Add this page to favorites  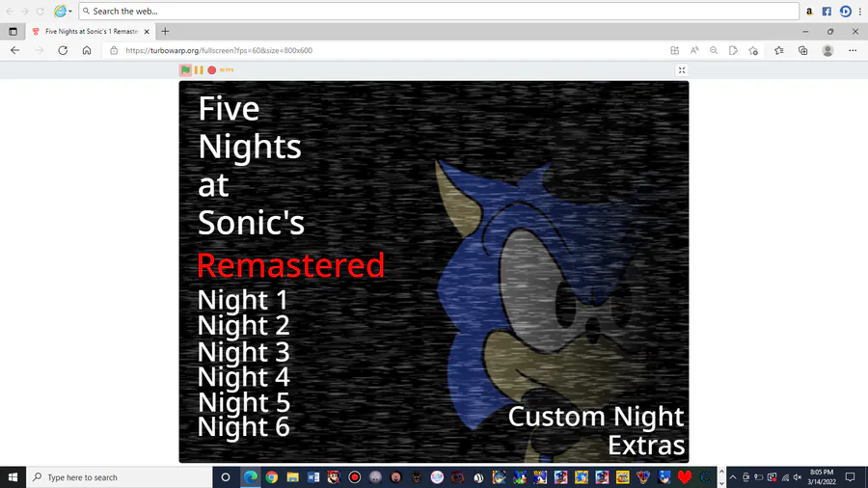(753, 50)
